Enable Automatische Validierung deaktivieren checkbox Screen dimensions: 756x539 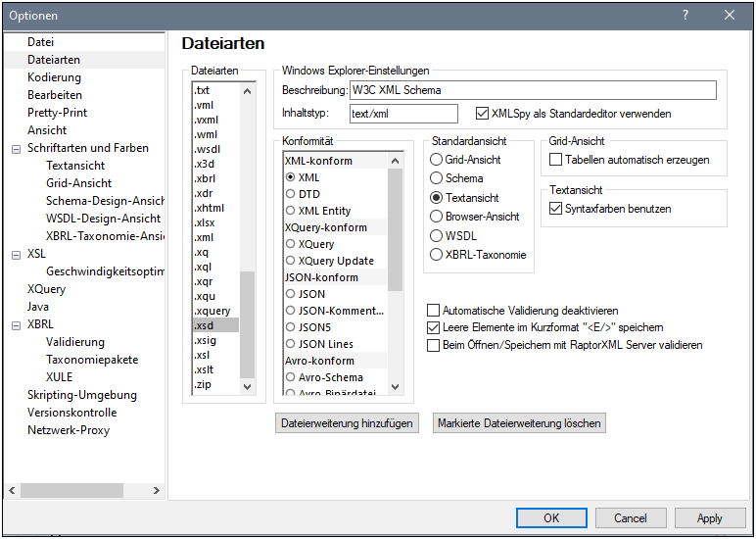(434, 311)
